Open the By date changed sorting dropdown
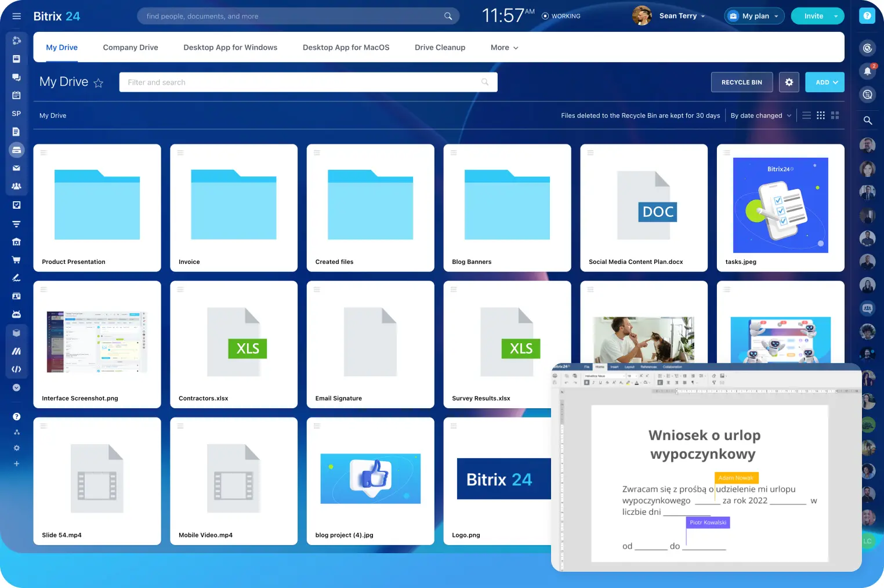884x588 pixels. (760, 115)
